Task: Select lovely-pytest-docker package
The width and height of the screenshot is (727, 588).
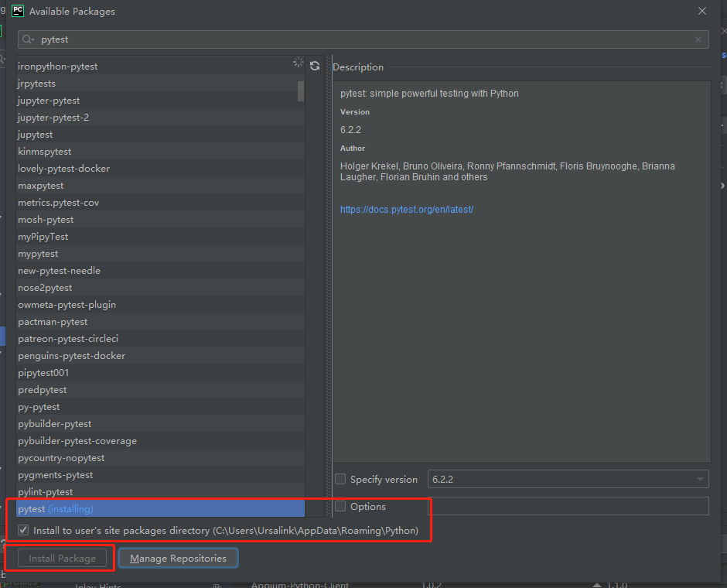Action: [160, 169]
